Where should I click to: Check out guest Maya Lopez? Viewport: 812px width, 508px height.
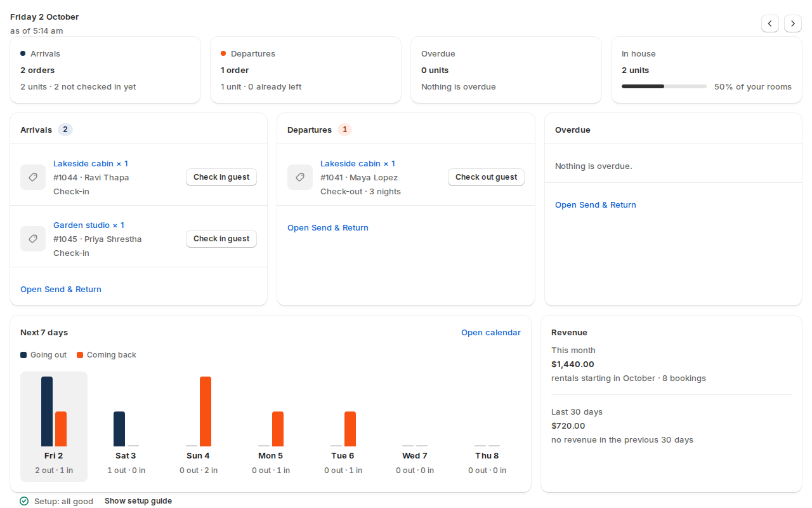click(x=486, y=177)
